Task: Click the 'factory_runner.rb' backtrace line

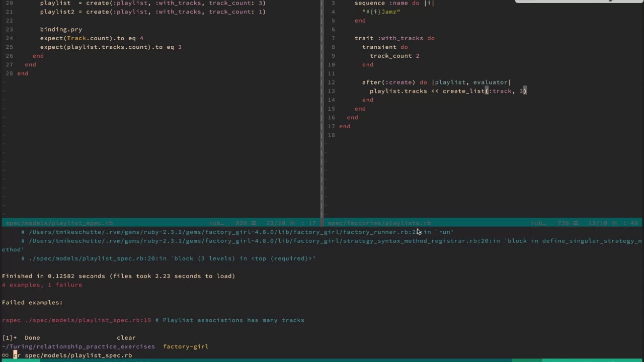Action: coord(237,232)
